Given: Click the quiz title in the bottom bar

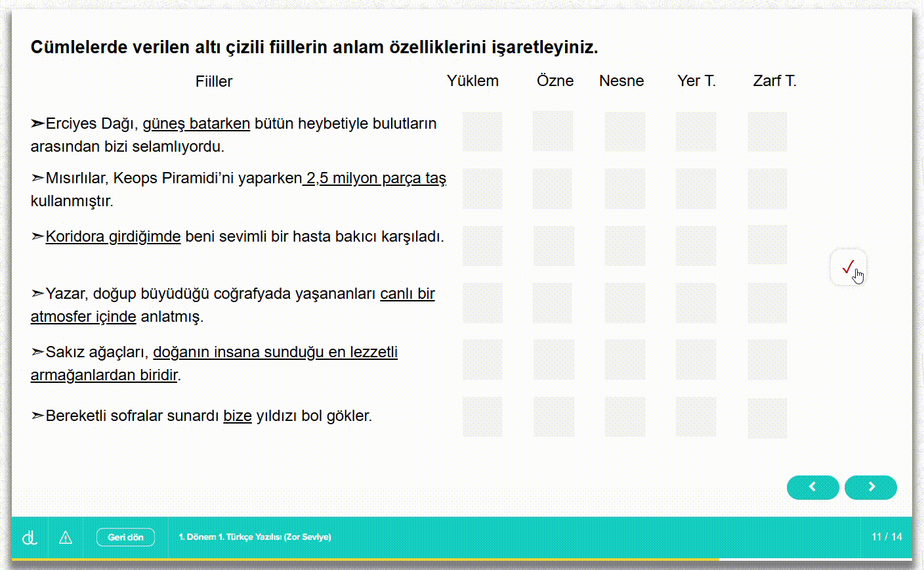Looking at the screenshot, I should [x=256, y=537].
